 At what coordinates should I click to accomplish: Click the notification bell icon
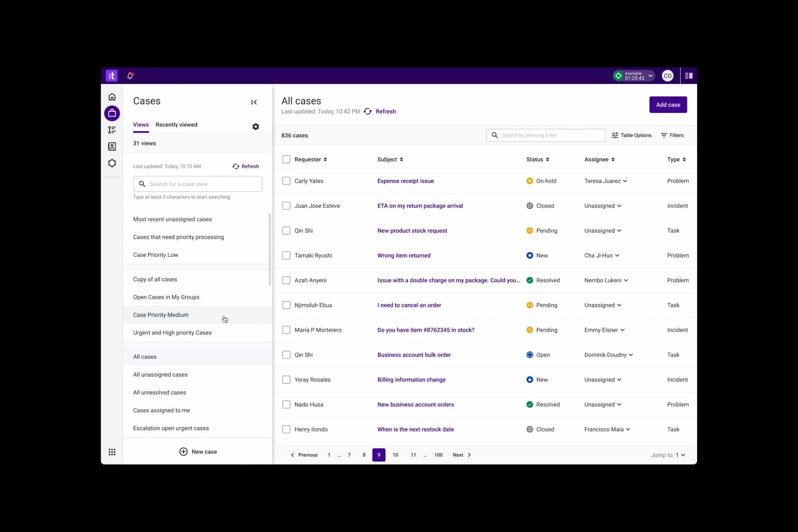coord(130,76)
